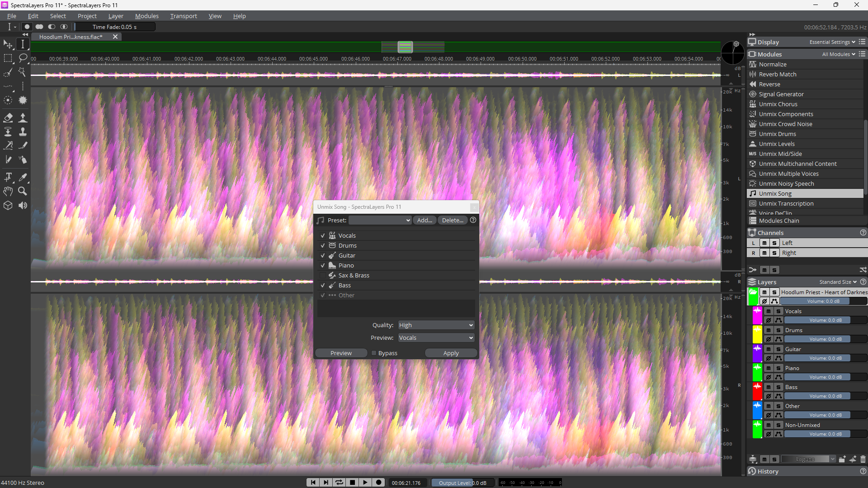This screenshot has width=868, height=488.
Task: Mute the Left channel
Action: pyautogui.click(x=764, y=243)
